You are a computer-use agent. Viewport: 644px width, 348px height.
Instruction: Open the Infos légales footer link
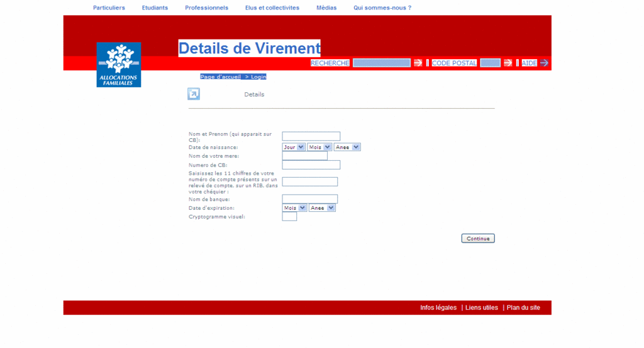(x=438, y=307)
